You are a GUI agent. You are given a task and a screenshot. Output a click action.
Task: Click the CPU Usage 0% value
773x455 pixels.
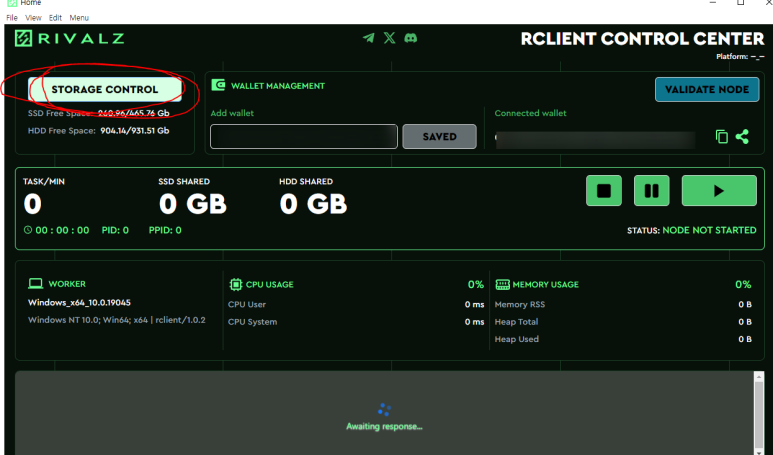[x=476, y=284]
